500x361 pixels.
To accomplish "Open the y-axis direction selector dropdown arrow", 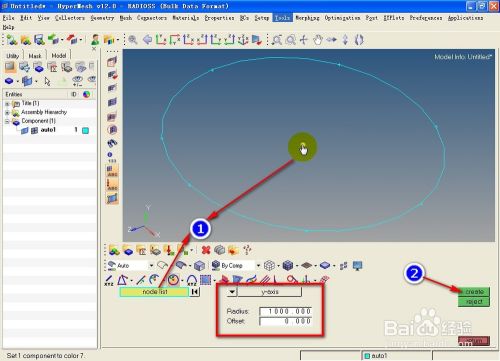I will click(232, 292).
